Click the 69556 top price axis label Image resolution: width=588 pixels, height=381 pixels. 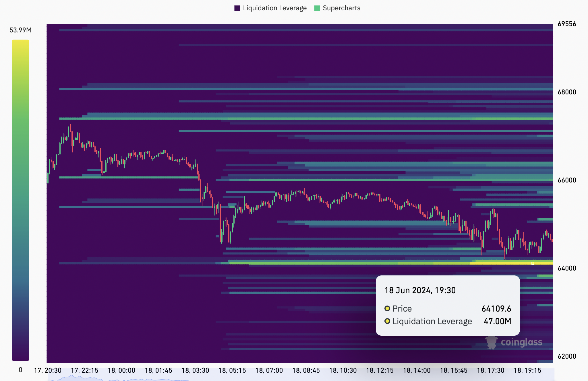567,24
